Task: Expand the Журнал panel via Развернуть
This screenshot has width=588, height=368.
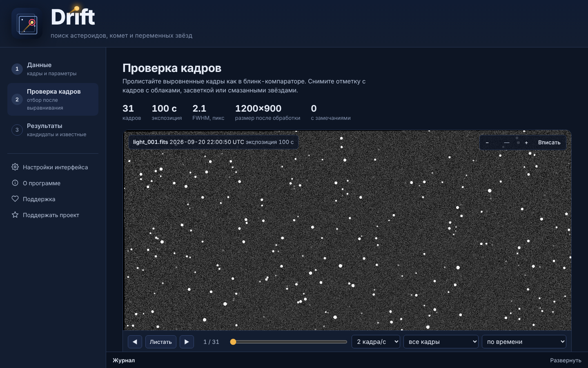Action: [x=566, y=360]
